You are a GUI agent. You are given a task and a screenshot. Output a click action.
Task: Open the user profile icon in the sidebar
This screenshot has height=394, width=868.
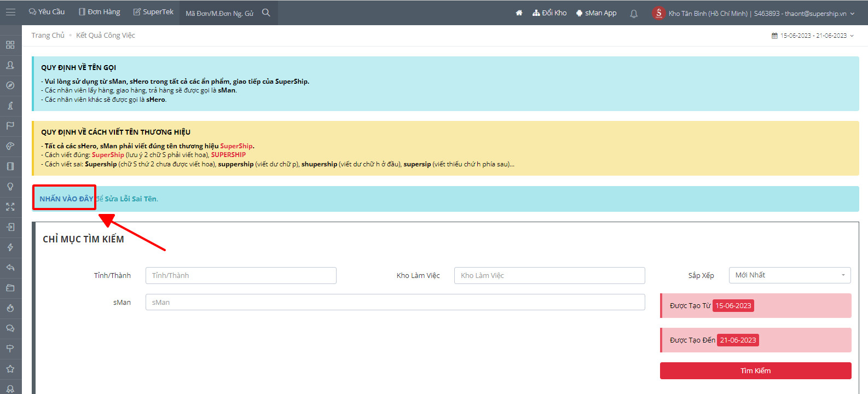pos(10,65)
